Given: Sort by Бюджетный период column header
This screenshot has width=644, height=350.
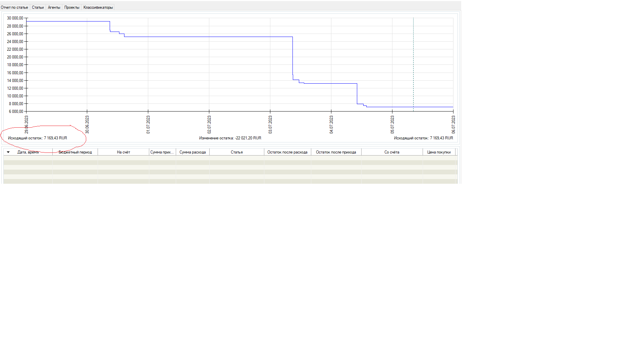Looking at the screenshot, I should (75, 152).
